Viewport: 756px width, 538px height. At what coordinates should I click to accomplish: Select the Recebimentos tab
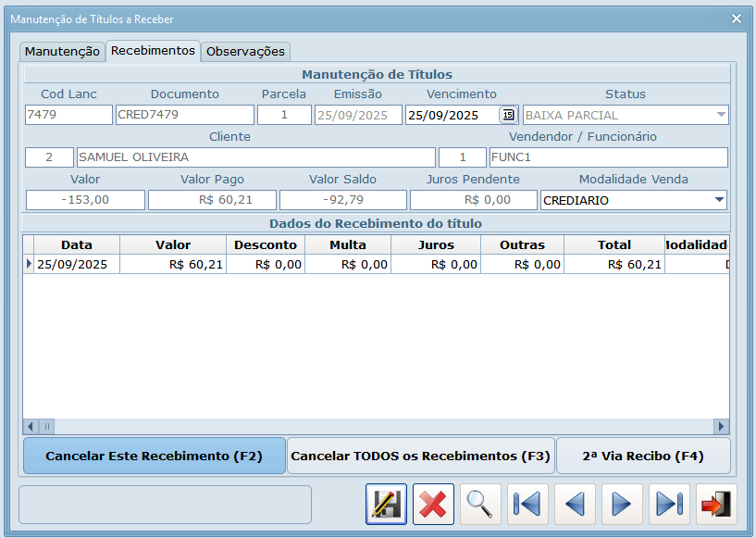click(x=153, y=51)
